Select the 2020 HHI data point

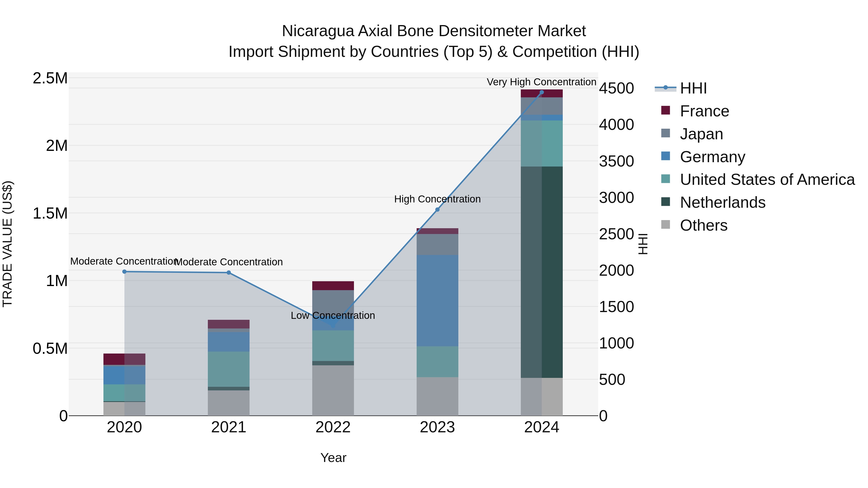click(x=124, y=271)
